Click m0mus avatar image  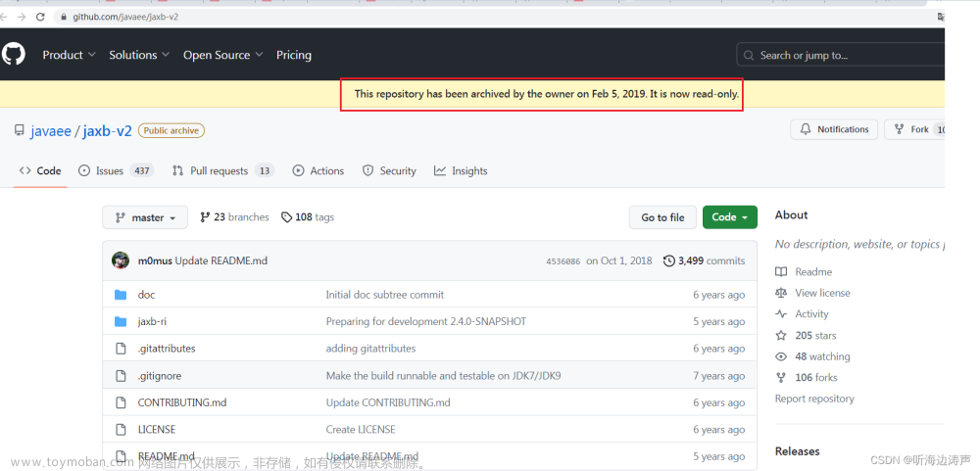[x=121, y=260]
